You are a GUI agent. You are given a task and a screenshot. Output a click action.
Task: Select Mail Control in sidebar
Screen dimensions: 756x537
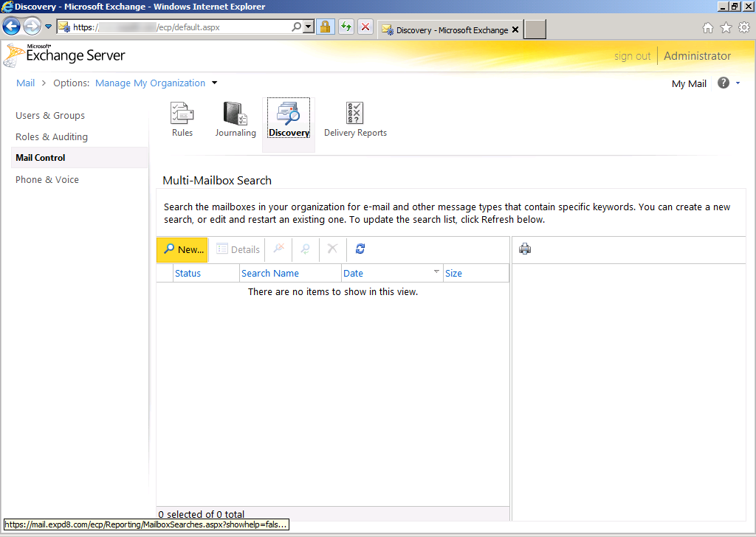point(79,158)
